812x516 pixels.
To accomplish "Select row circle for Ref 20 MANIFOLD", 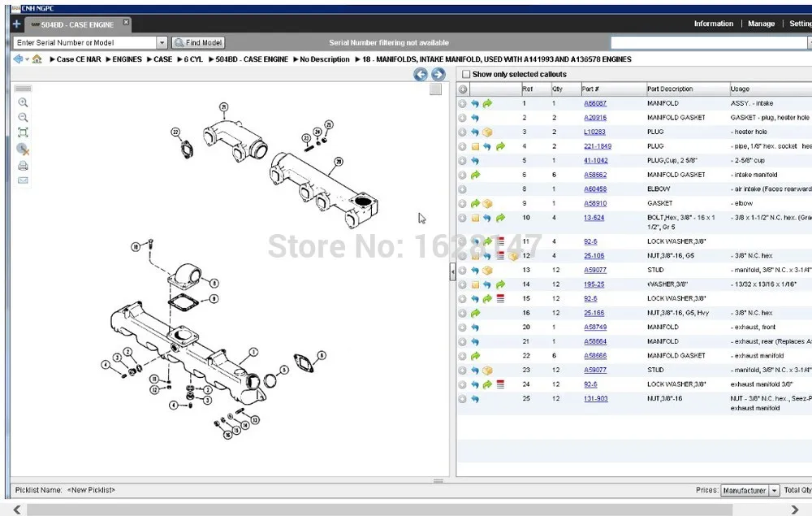I will click(462, 327).
